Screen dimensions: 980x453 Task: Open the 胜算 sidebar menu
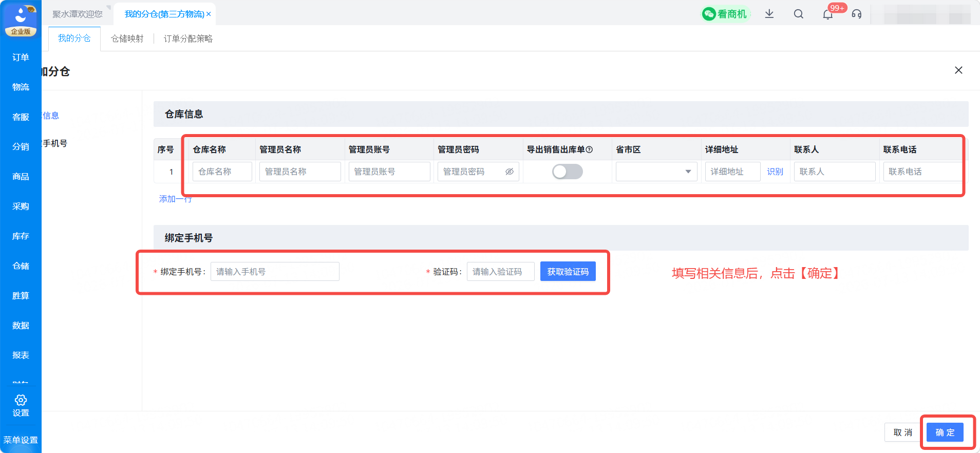pyautogui.click(x=21, y=296)
